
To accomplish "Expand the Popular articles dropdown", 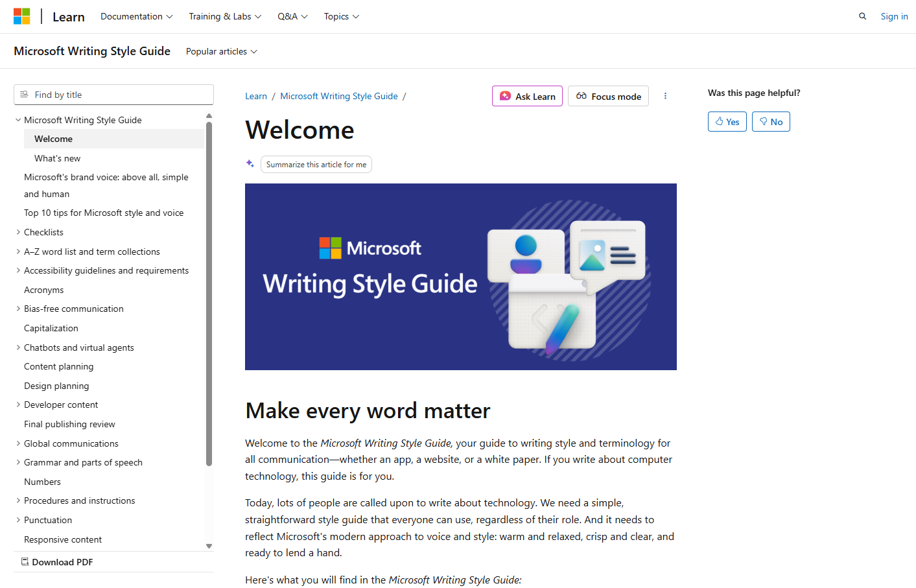I will tap(221, 51).
